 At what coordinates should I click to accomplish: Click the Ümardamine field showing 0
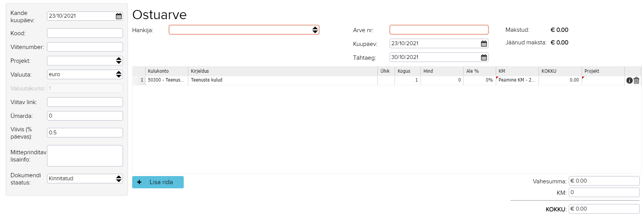[x=85, y=116]
